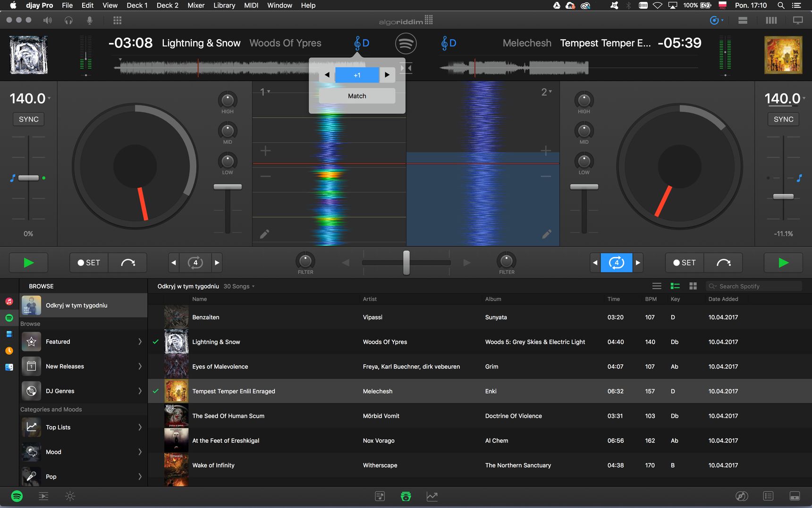Open the Mixer menu
The height and width of the screenshot is (508, 812).
pyautogui.click(x=196, y=5)
